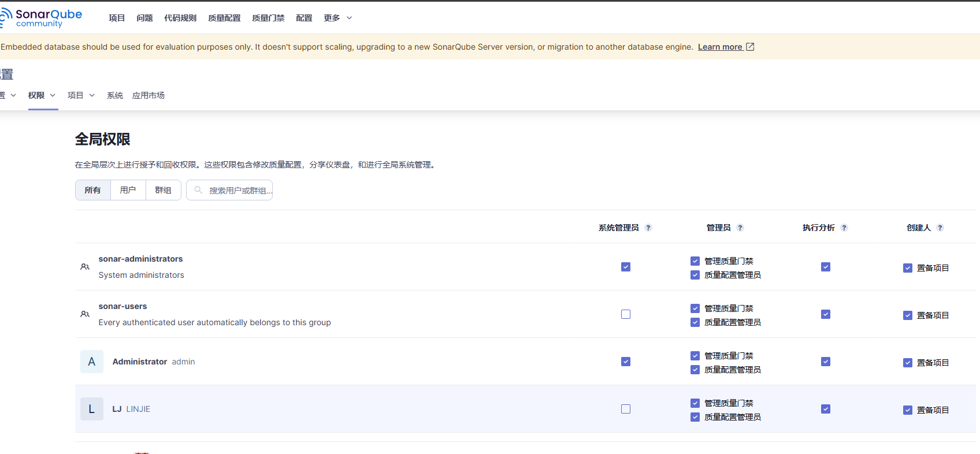This screenshot has height=454, width=980.
Task: Show help tooltip for 创建人 column
Action: coord(940,228)
